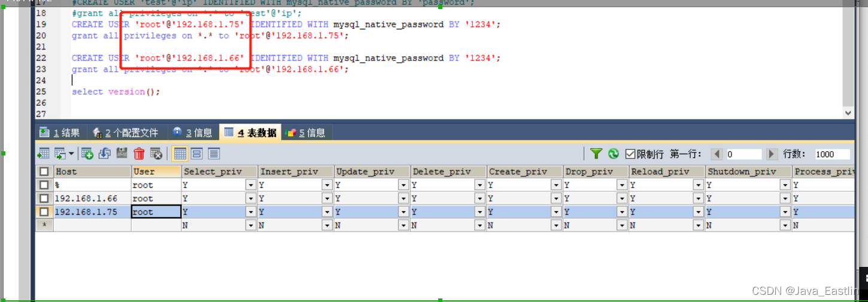868x302 pixels.
Task: Click the line 23 grant all privileges statement
Action: [x=210, y=69]
